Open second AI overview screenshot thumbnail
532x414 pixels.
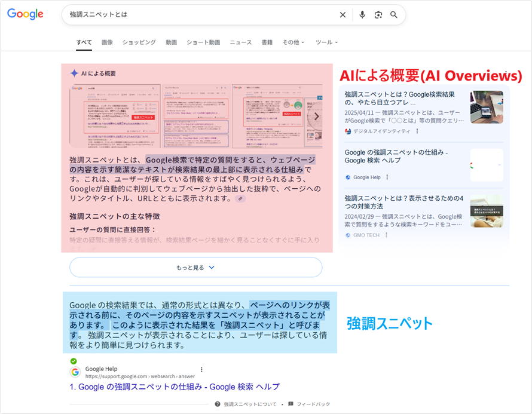coord(197,116)
